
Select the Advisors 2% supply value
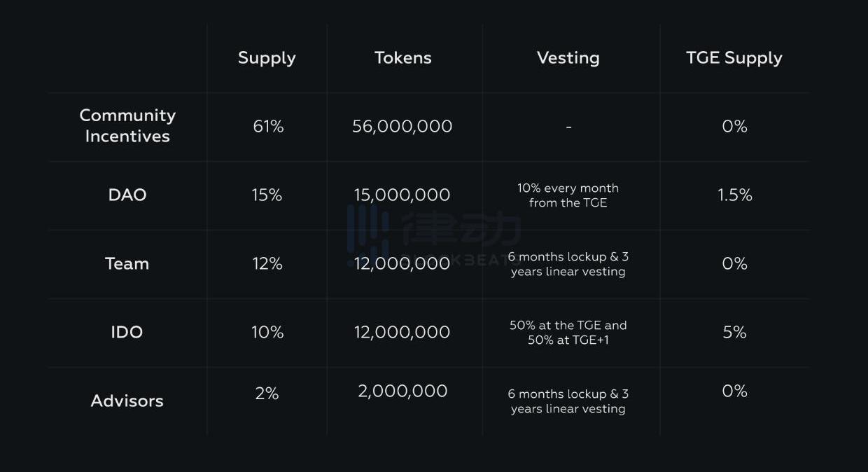point(267,394)
